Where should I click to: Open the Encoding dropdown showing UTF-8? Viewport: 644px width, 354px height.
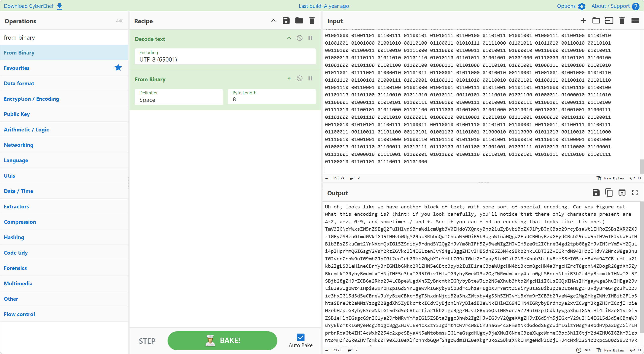225,57
